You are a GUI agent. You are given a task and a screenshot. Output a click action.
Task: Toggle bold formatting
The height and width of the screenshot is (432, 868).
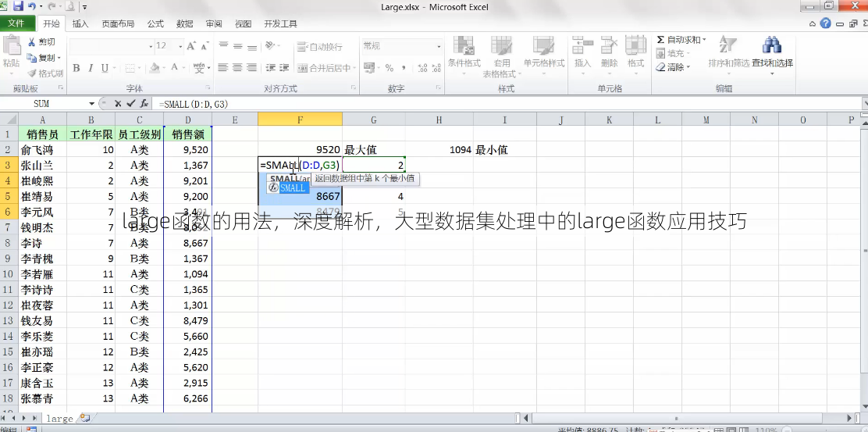coord(76,68)
